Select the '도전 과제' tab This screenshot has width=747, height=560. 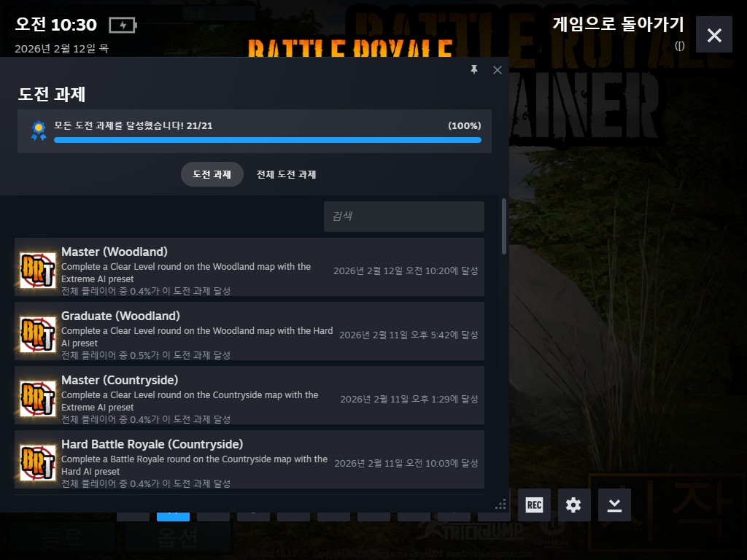[212, 174]
